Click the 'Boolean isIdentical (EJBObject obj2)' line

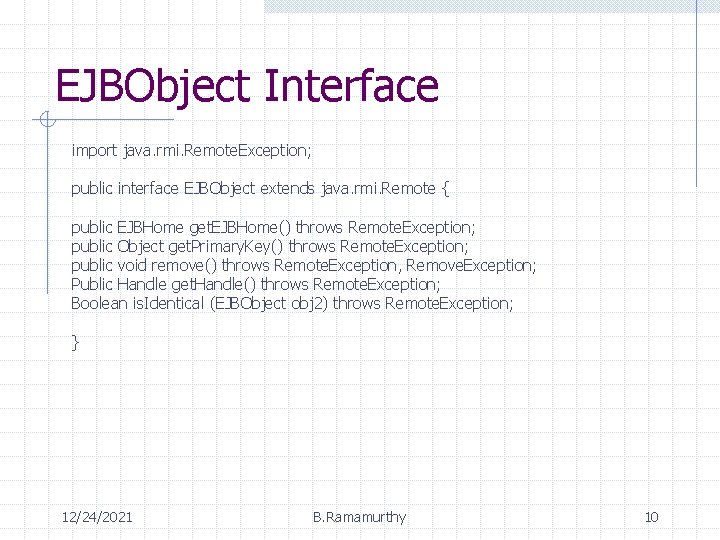click(x=292, y=304)
